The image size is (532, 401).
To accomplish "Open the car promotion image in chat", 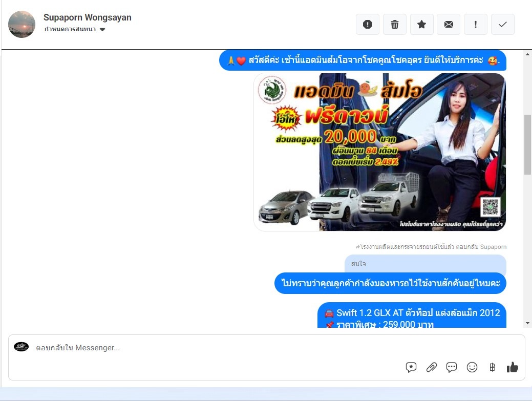I will coord(379,152).
